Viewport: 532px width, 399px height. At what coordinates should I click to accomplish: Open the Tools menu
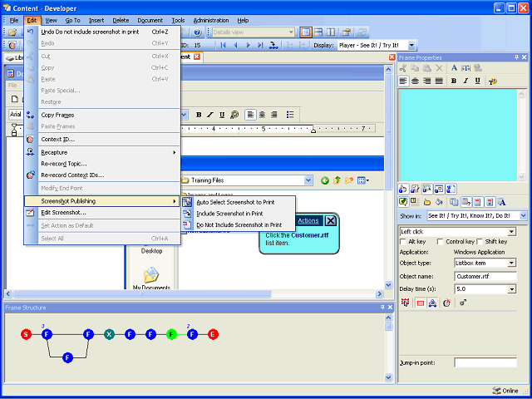pos(178,20)
